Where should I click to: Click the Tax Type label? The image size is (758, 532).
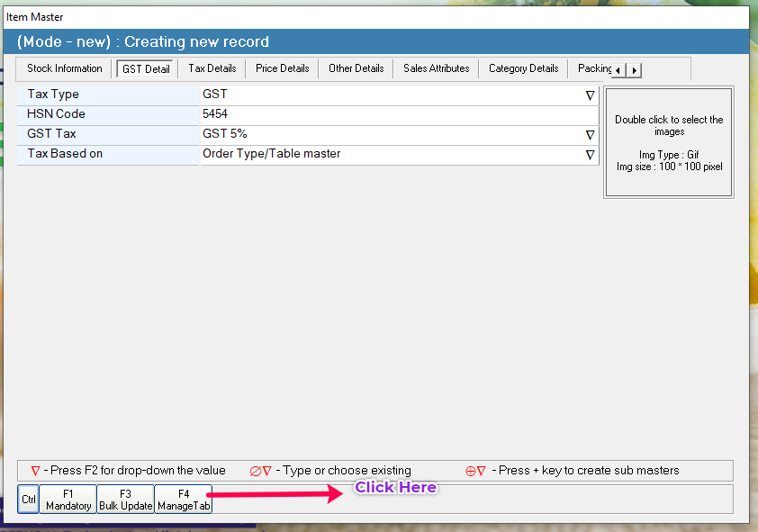(53, 95)
